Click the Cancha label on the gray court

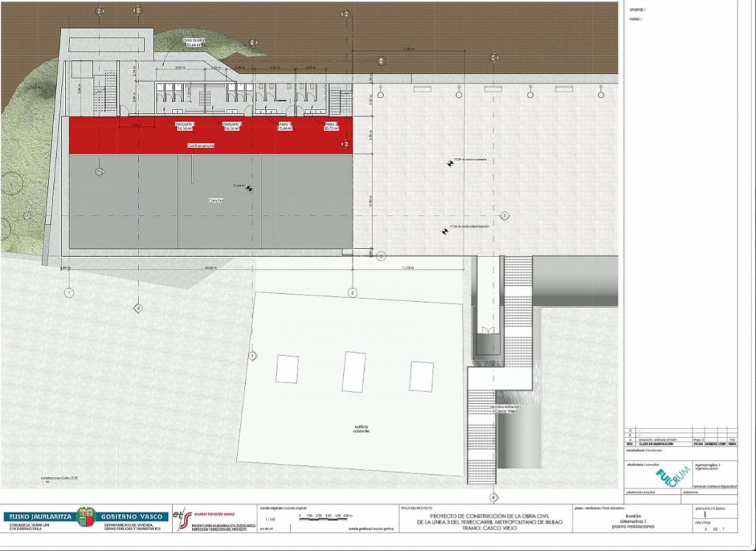pyautogui.click(x=215, y=200)
